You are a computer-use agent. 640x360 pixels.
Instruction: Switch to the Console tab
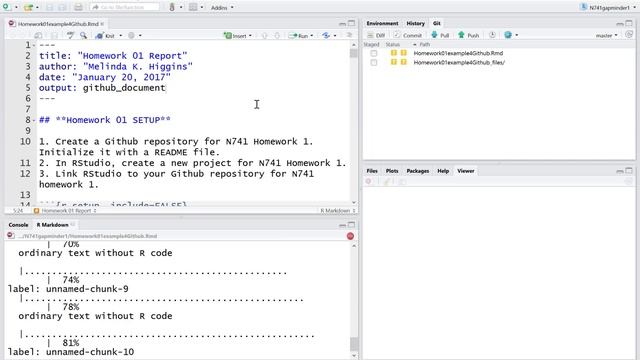tap(18, 225)
